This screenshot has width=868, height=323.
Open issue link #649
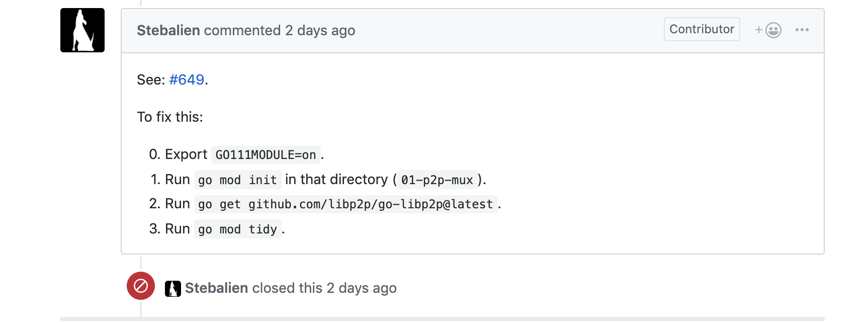tap(187, 80)
